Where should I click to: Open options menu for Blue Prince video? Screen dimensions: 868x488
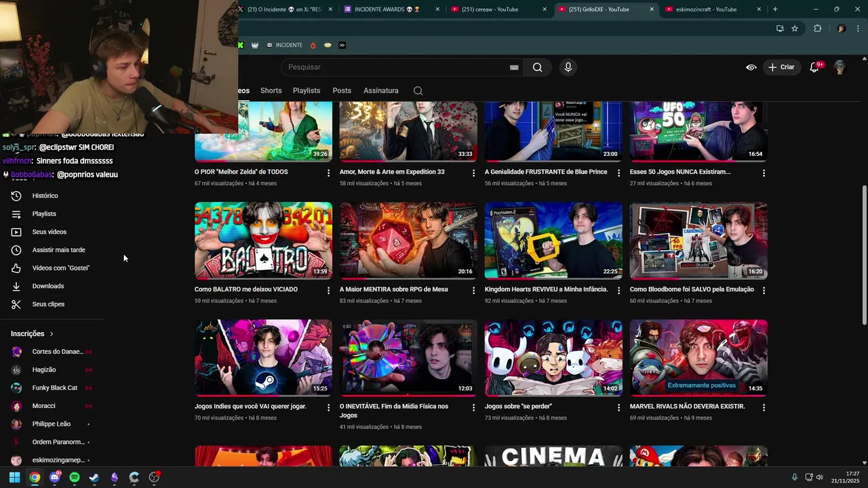click(618, 173)
